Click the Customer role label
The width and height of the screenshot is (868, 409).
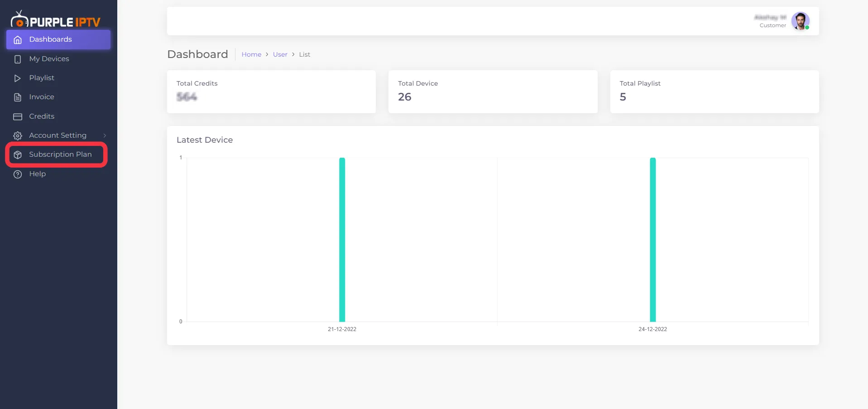tap(772, 25)
